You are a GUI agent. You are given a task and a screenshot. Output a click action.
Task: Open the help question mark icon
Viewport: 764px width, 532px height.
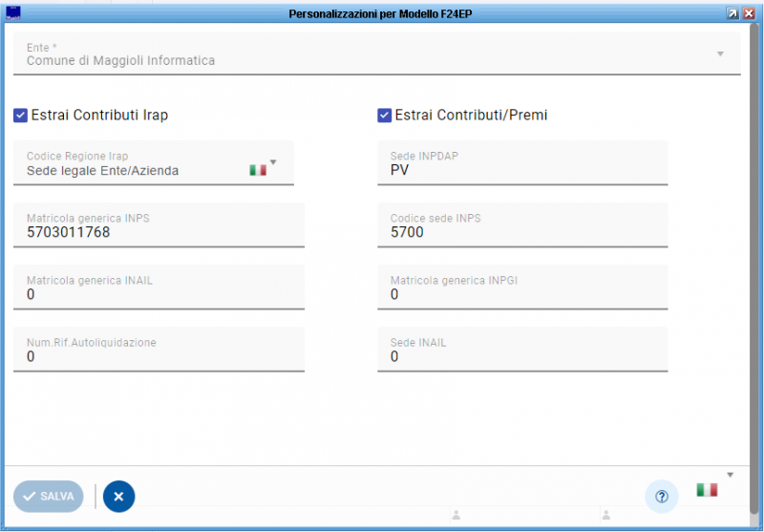tap(662, 497)
